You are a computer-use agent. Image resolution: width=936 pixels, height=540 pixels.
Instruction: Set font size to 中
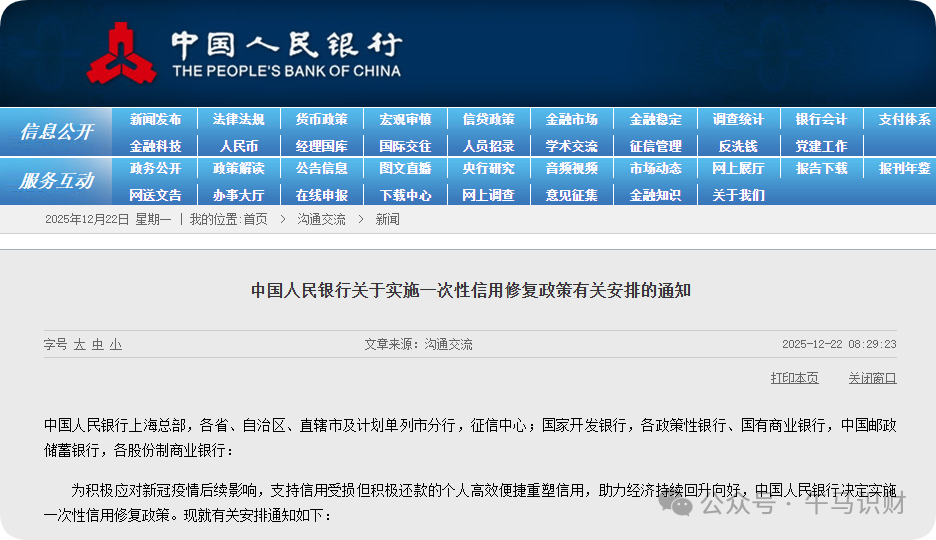[98, 345]
